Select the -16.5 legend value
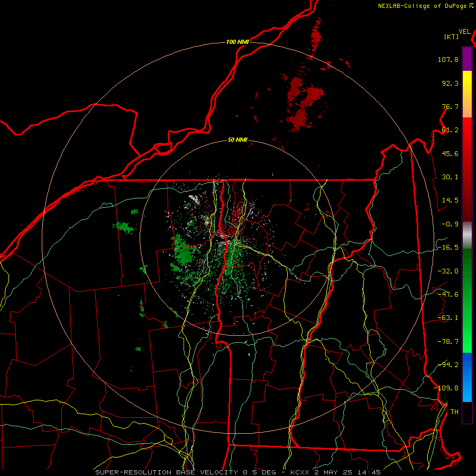Screen dimensions: 476x476 448,248
